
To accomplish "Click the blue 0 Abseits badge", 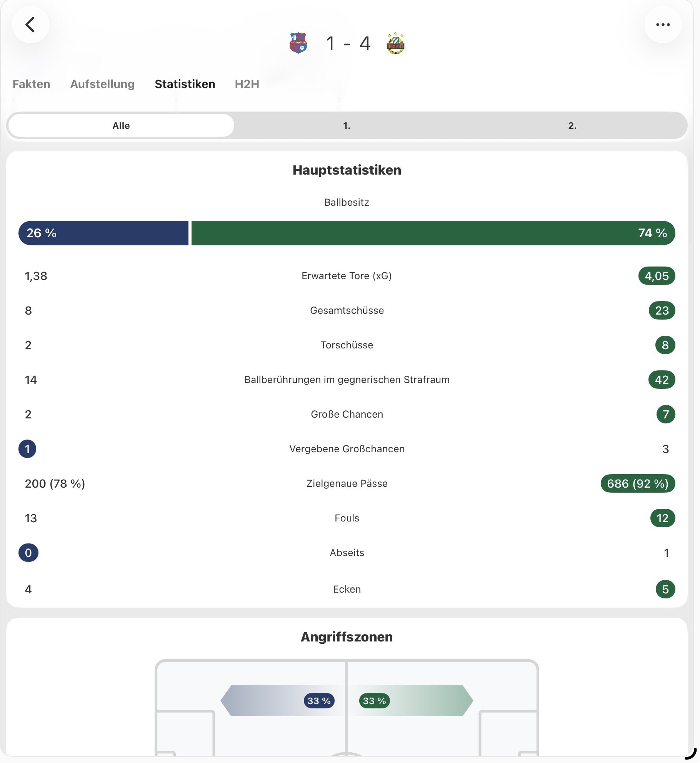I will (x=28, y=553).
